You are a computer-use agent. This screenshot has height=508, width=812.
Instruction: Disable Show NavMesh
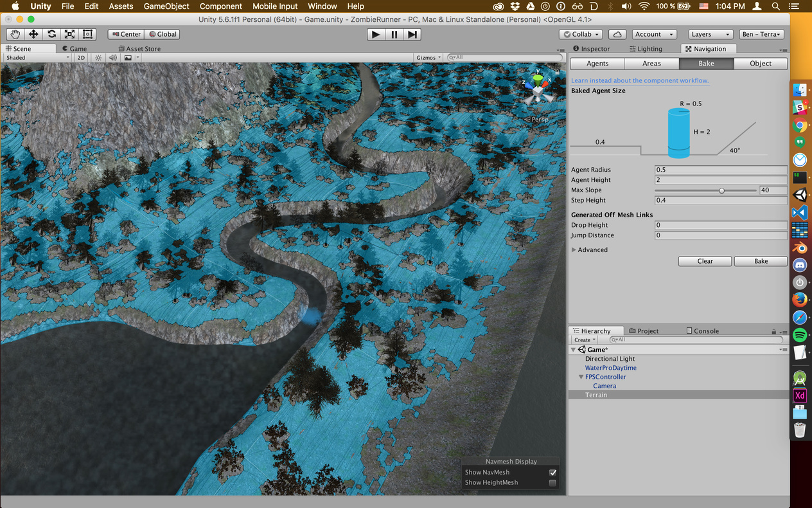coord(552,472)
